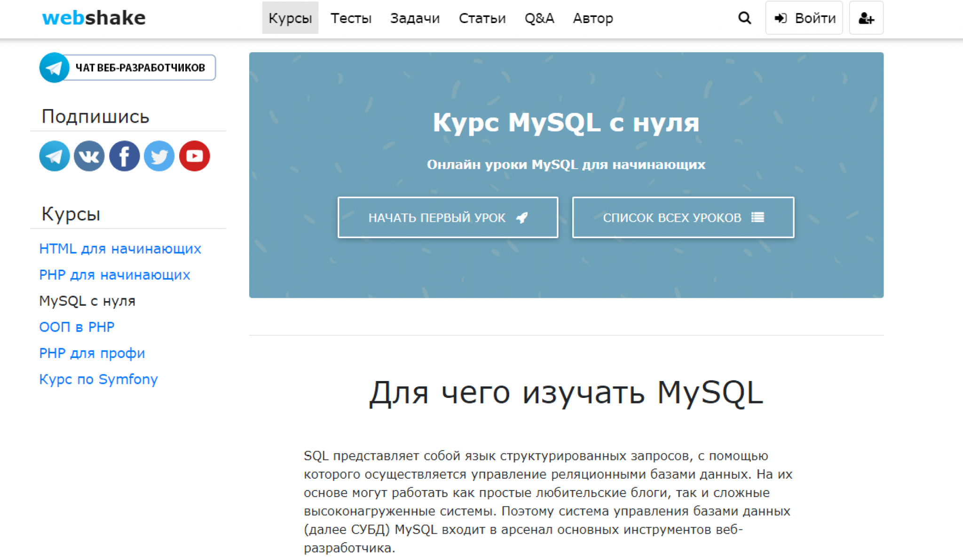Click the webshake logo

tap(94, 18)
